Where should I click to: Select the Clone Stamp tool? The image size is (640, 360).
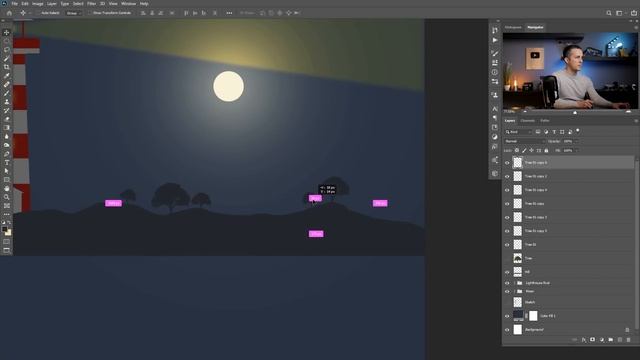coord(7,102)
